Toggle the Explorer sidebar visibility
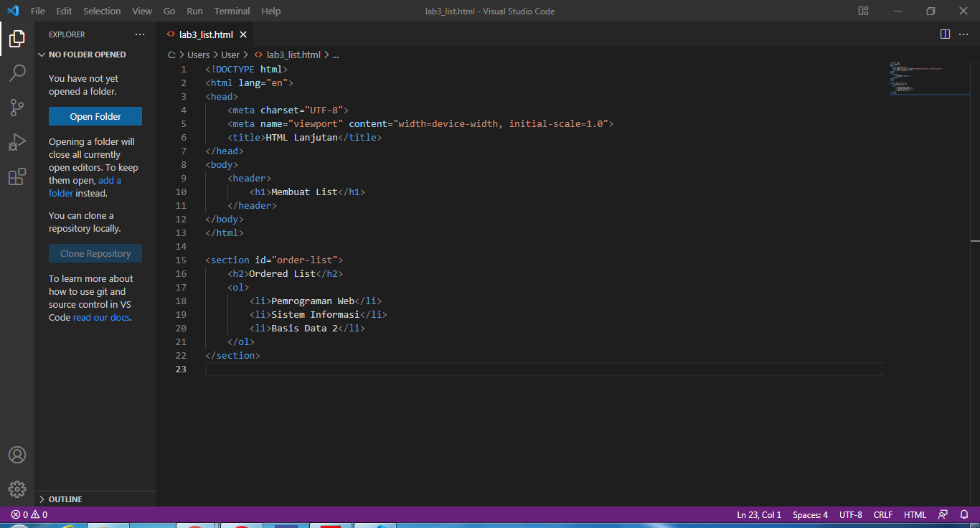This screenshot has width=980, height=528. (16, 39)
